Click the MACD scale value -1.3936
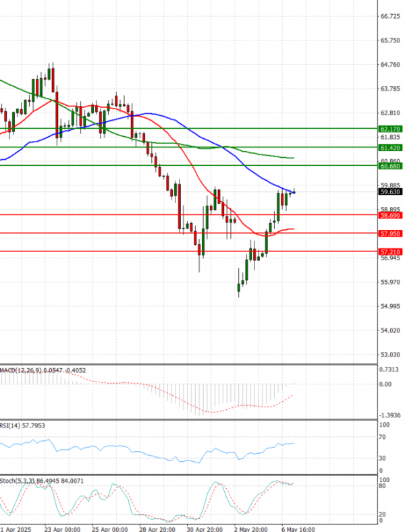The height and width of the screenshot is (532, 405). 389,415
